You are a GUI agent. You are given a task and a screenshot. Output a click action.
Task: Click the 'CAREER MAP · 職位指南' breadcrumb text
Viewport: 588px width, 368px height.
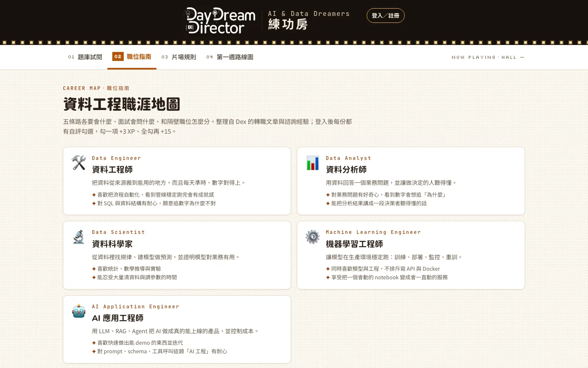(96, 88)
